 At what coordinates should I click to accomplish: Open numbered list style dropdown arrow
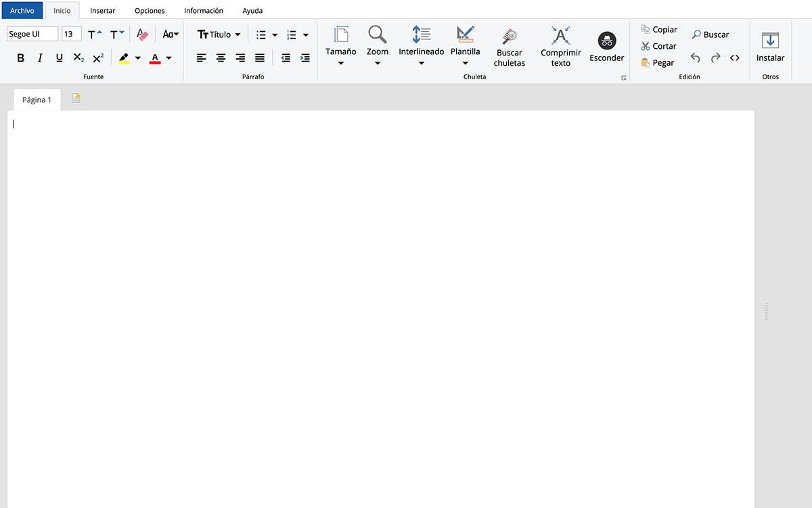tap(306, 35)
